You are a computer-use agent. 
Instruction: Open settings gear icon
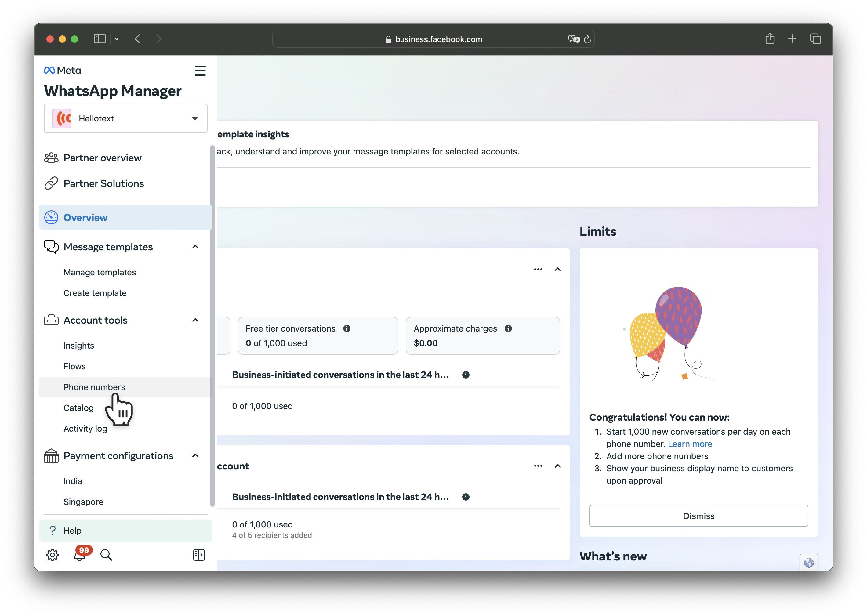tap(52, 555)
